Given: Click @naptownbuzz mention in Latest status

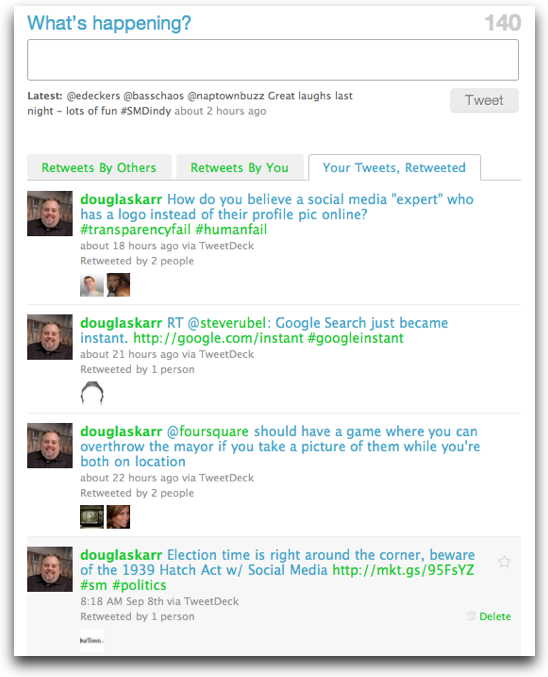Looking at the screenshot, I should point(226,96).
